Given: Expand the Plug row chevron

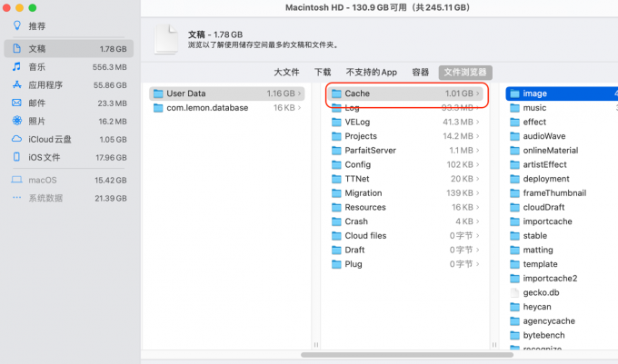Looking at the screenshot, I should [x=478, y=264].
